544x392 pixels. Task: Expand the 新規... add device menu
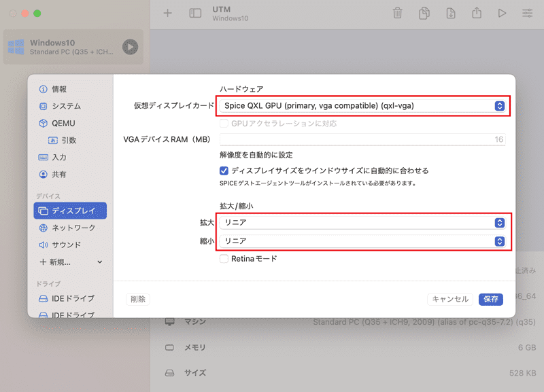pyautogui.click(x=71, y=262)
